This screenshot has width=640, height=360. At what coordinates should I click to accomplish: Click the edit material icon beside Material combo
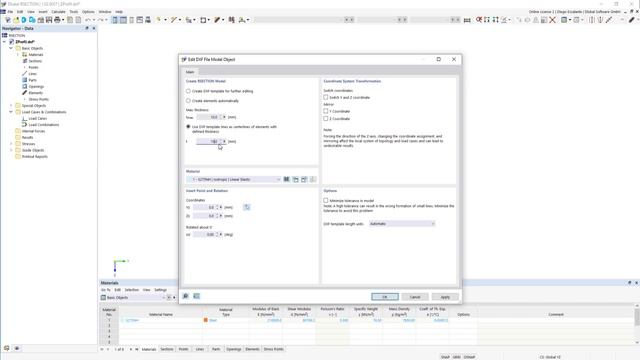coord(304,180)
